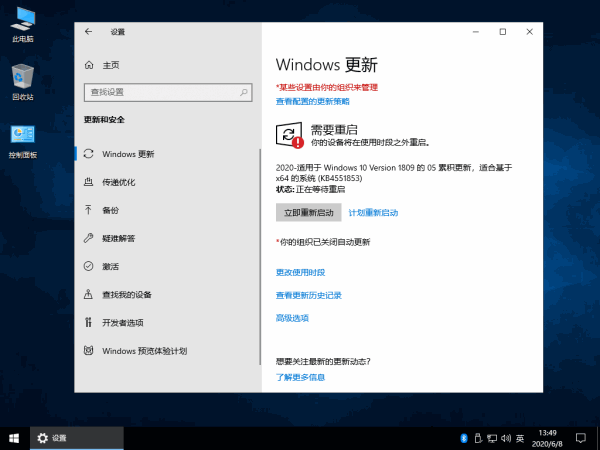Screen dimensions: 600x450
Task: Click the Windows 更新 page title
Action: point(327,65)
